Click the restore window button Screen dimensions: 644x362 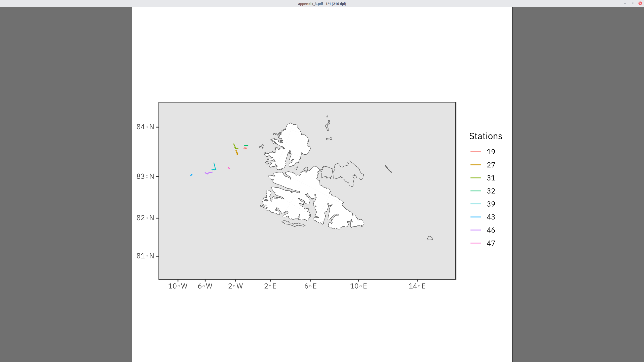632,3
